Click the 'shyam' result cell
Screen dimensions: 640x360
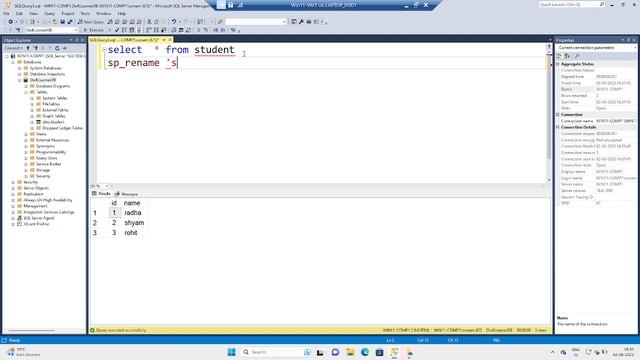tap(134, 223)
